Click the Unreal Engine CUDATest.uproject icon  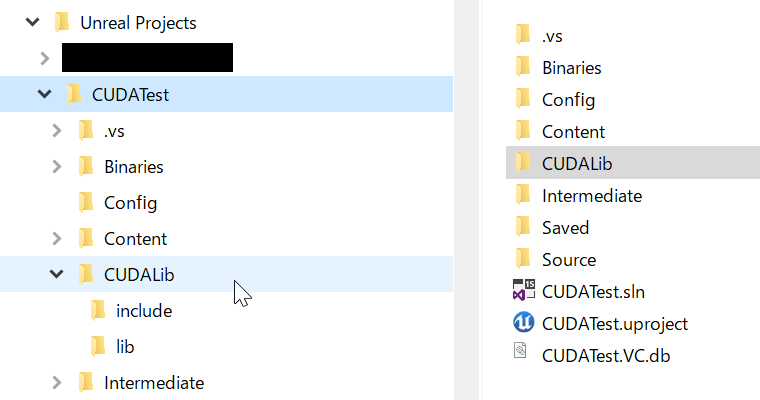[523, 323]
